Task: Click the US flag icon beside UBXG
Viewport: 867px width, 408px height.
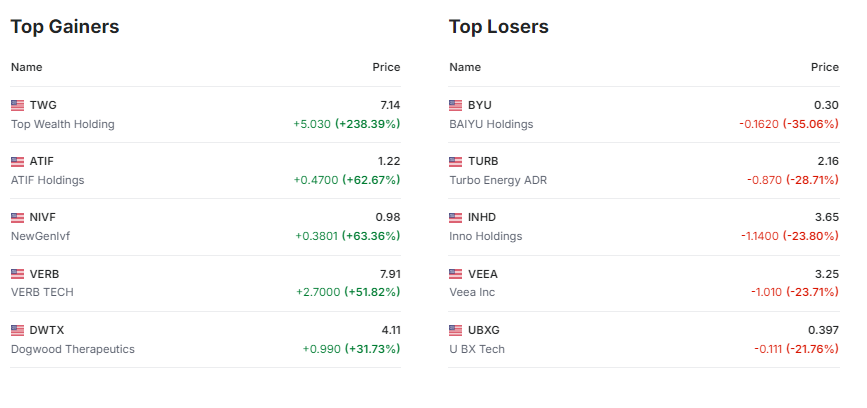Action: pos(456,329)
